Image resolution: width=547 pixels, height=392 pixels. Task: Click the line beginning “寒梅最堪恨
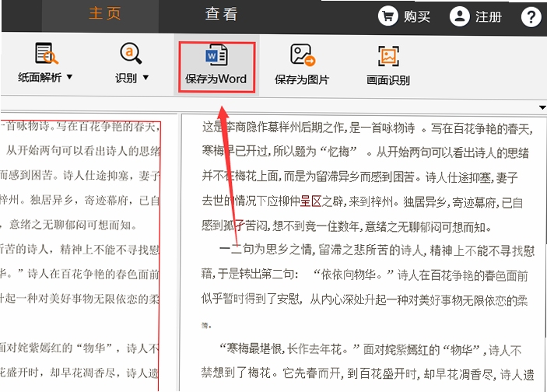click(370, 349)
